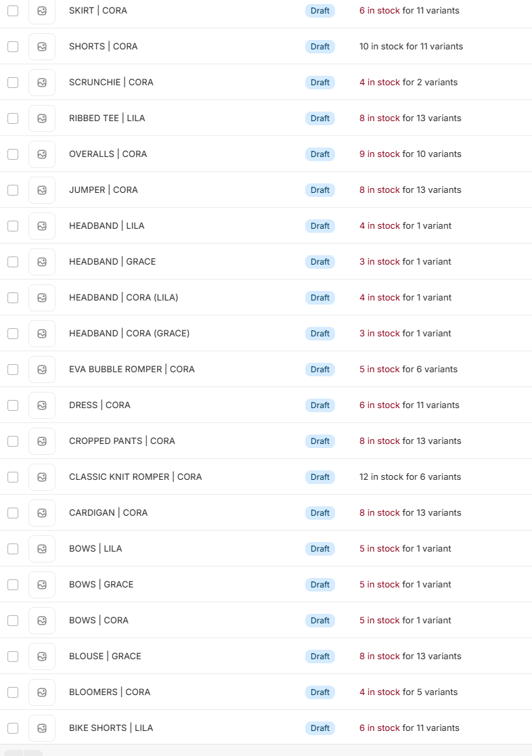Click the image placeholder icon for OVERALLS | CORA
Image resolution: width=532 pixels, height=756 pixels.
(42, 154)
